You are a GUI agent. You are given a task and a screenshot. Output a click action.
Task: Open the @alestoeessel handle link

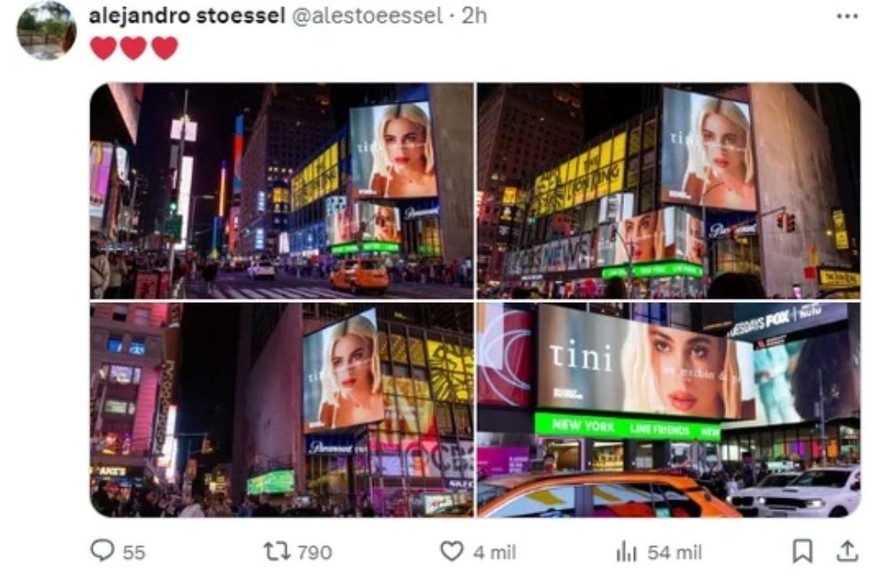367,16
